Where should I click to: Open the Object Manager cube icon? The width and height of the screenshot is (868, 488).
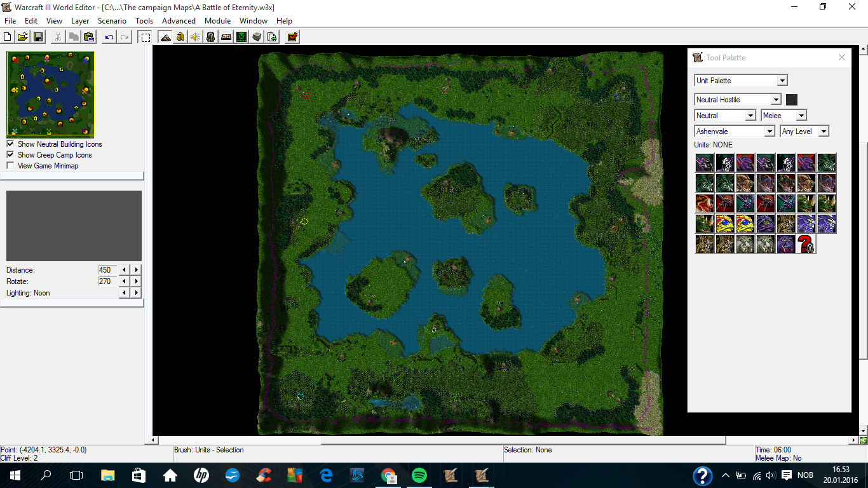[257, 37]
